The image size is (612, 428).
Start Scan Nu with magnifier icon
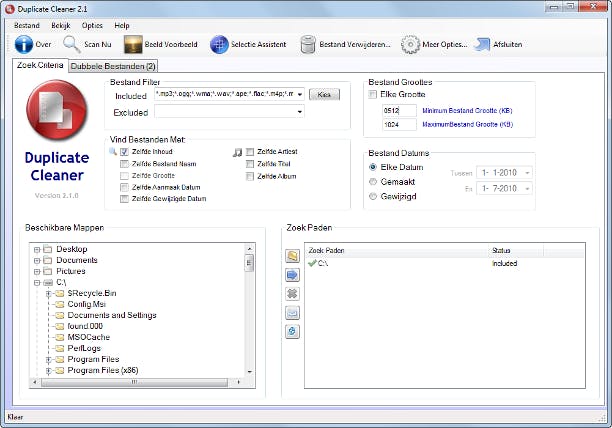pyautogui.click(x=71, y=44)
